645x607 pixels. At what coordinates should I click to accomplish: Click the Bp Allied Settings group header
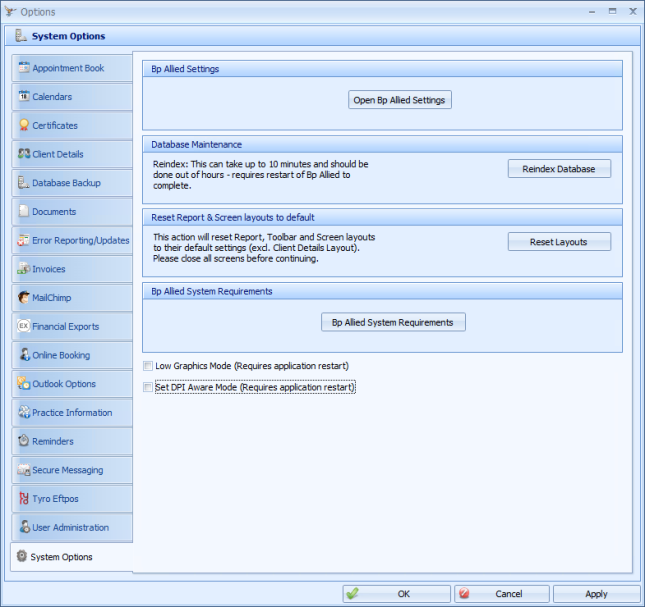click(382, 69)
